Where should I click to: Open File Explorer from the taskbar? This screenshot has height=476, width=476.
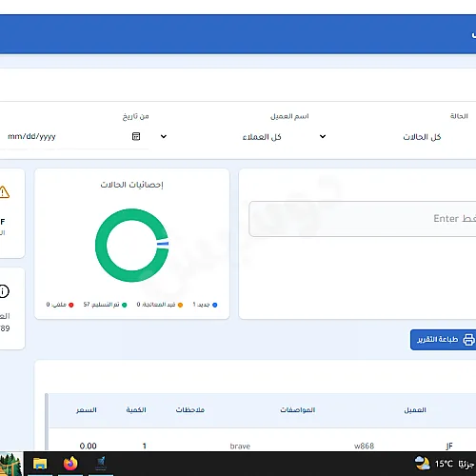(x=40, y=464)
